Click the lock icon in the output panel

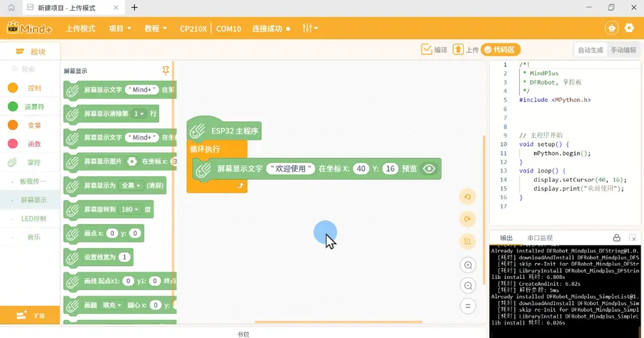pyautogui.click(x=616, y=238)
